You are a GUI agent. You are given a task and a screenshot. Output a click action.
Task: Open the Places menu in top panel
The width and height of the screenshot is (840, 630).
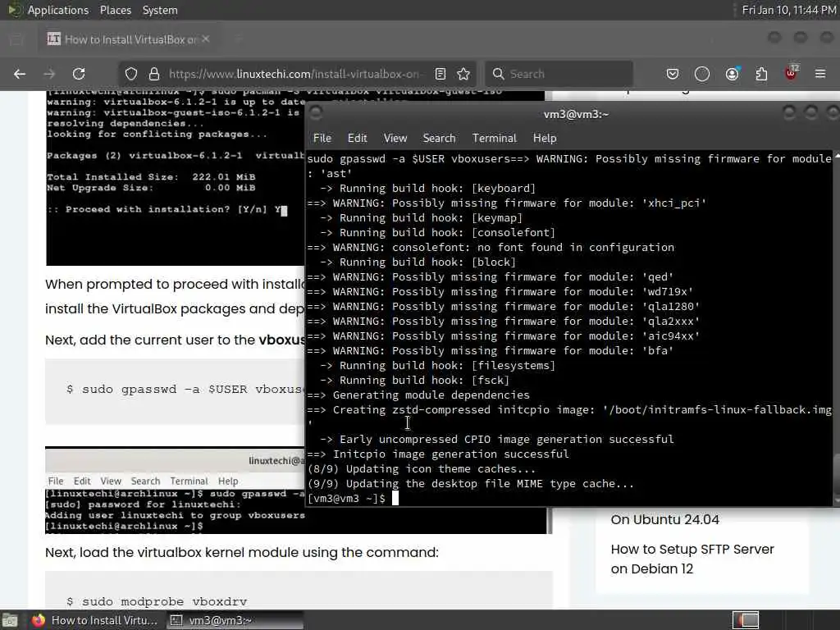[116, 10]
